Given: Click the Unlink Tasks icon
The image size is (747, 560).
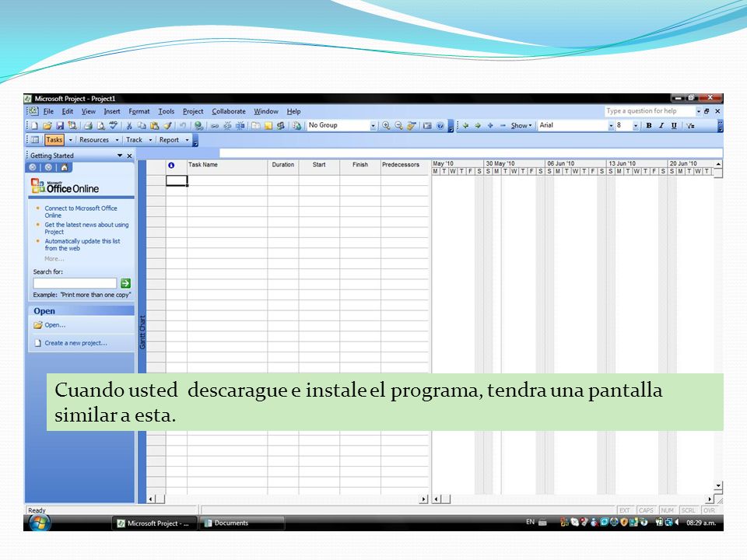Looking at the screenshot, I should pyautogui.click(x=227, y=126).
